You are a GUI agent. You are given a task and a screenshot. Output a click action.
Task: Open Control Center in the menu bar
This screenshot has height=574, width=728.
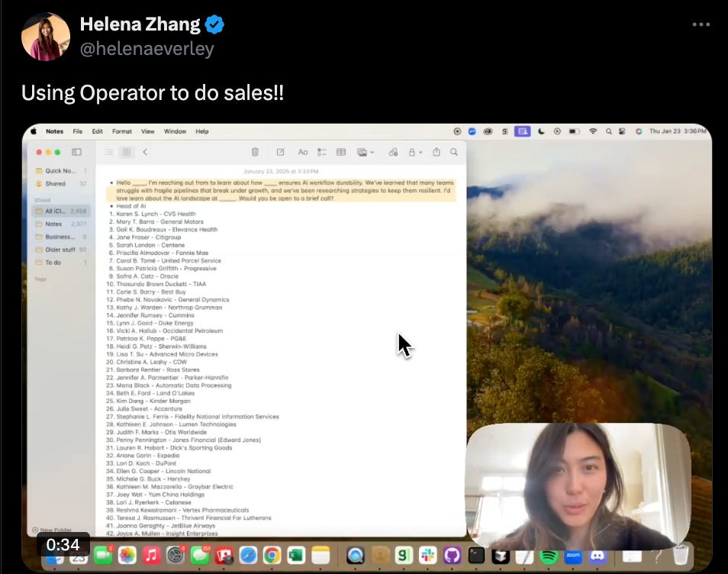point(622,131)
